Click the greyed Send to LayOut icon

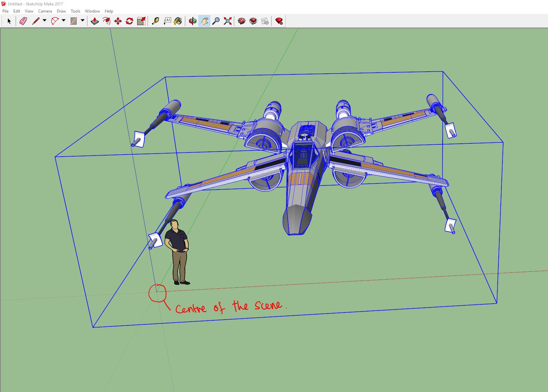click(265, 21)
